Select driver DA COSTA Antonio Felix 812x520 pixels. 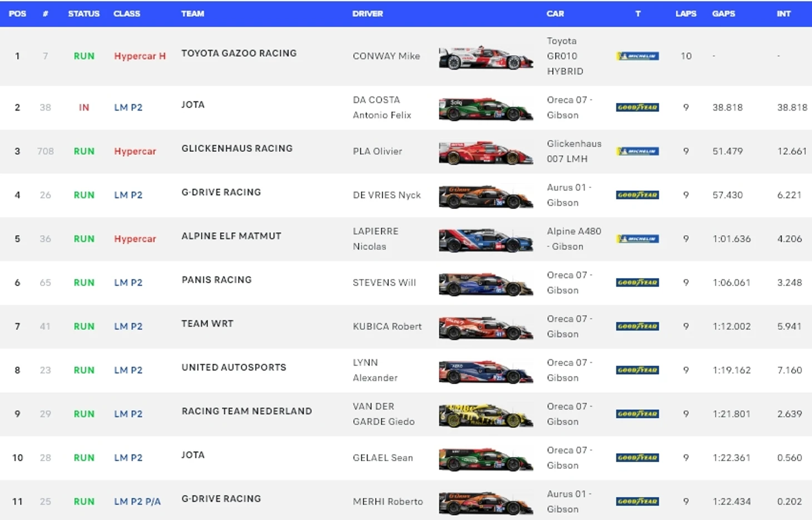[382, 107]
